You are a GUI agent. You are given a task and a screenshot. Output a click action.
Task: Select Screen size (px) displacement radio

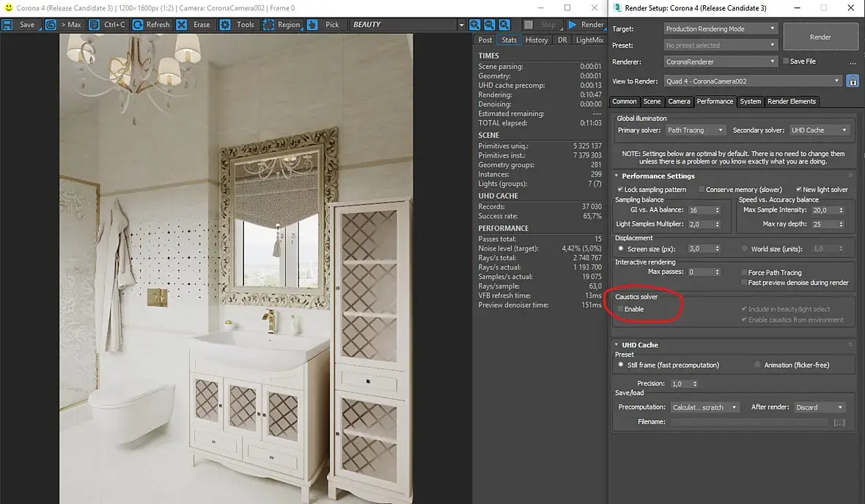pyautogui.click(x=621, y=248)
